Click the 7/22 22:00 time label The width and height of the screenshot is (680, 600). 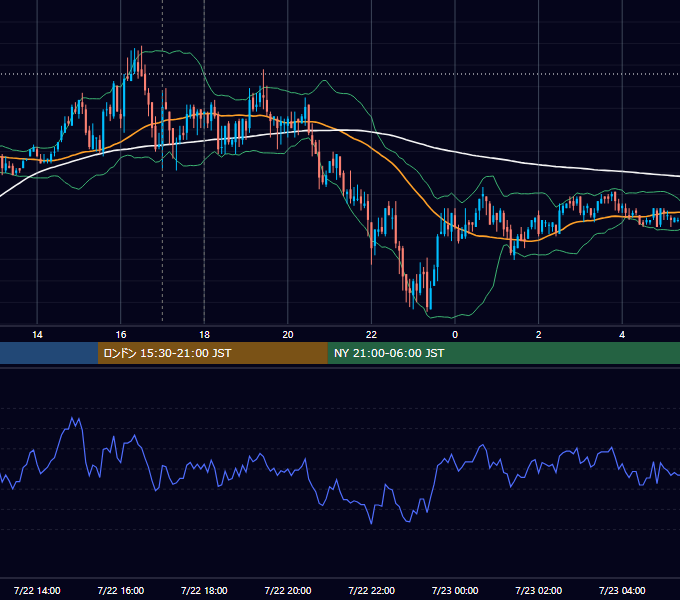click(372, 590)
